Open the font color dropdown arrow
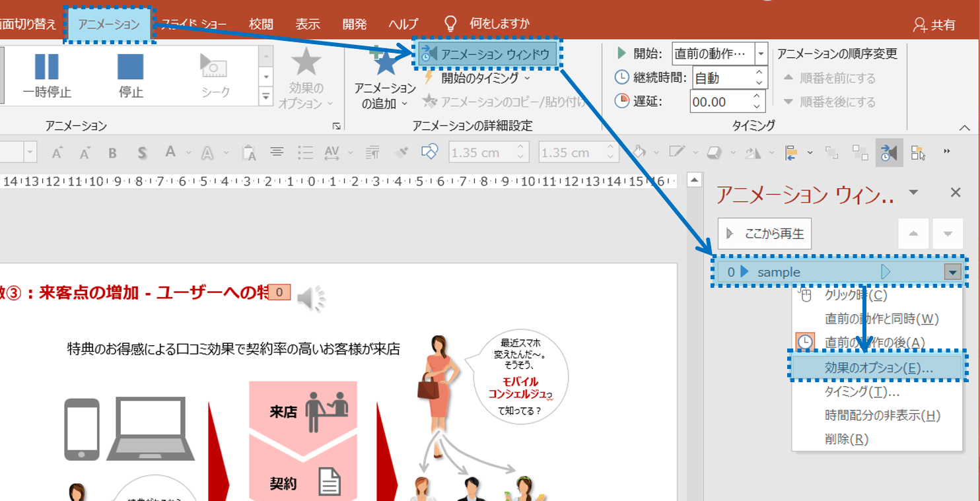 point(188,153)
